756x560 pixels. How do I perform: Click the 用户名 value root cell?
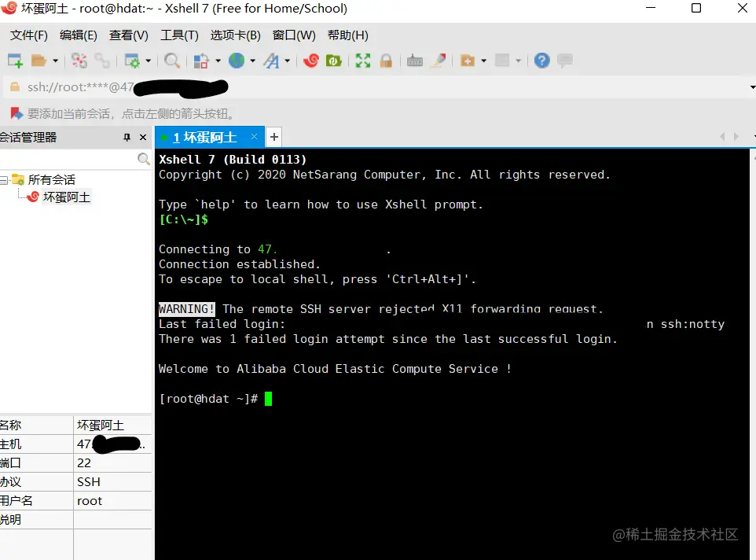click(x=113, y=501)
